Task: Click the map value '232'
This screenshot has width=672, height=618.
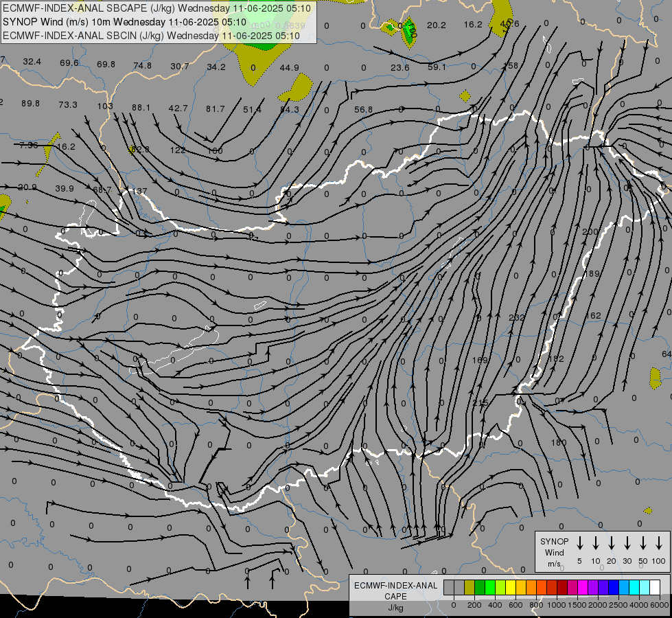Action: [516, 318]
